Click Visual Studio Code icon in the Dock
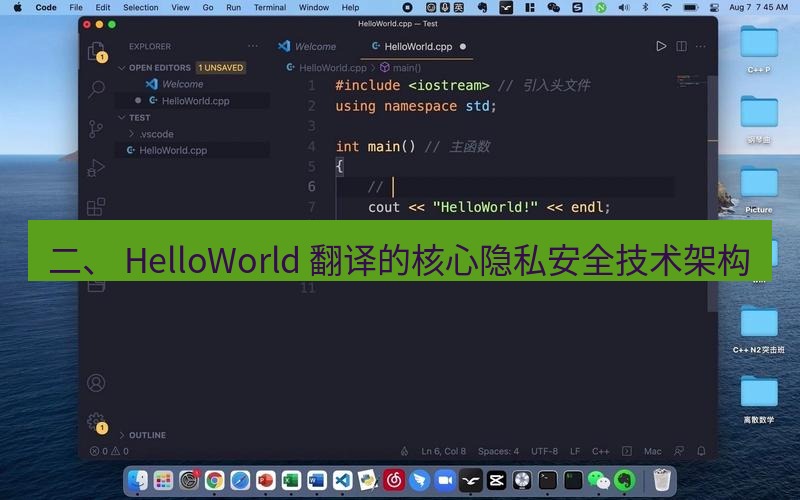800x500 pixels. pyautogui.click(x=342, y=481)
